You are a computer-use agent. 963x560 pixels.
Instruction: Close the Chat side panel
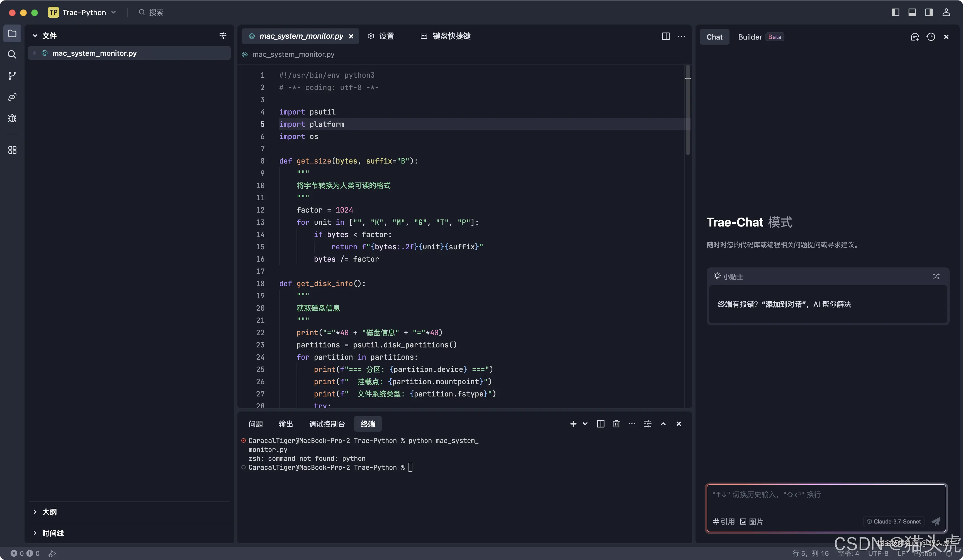(946, 37)
